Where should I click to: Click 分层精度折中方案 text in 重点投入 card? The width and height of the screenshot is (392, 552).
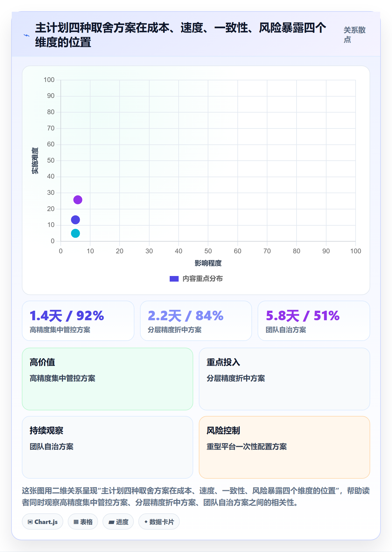236,378
